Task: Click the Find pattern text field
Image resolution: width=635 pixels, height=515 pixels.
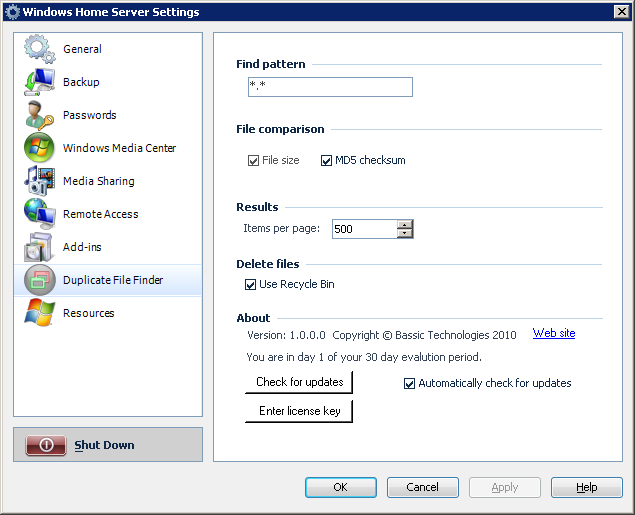Action: [330, 87]
